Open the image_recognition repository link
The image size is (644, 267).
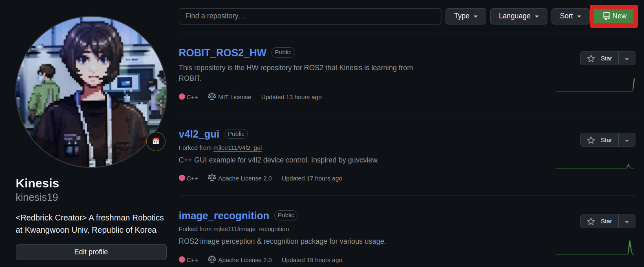[x=224, y=216]
